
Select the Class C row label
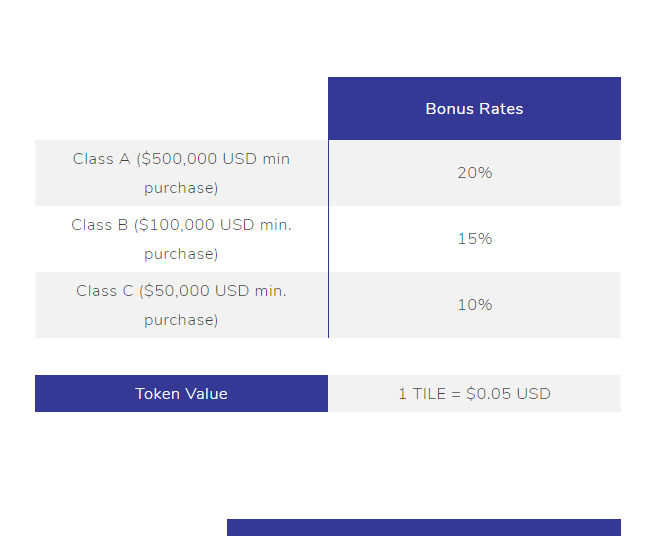click(181, 305)
